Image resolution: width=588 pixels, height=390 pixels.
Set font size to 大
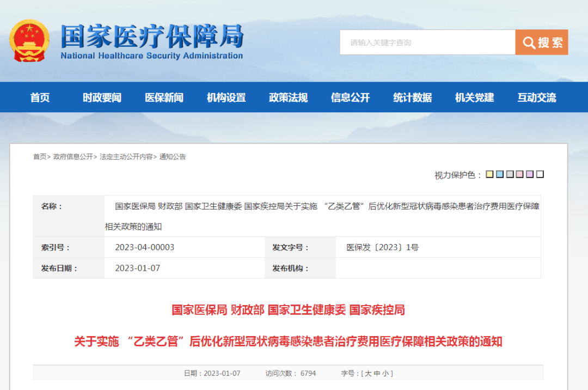point(368,374)
